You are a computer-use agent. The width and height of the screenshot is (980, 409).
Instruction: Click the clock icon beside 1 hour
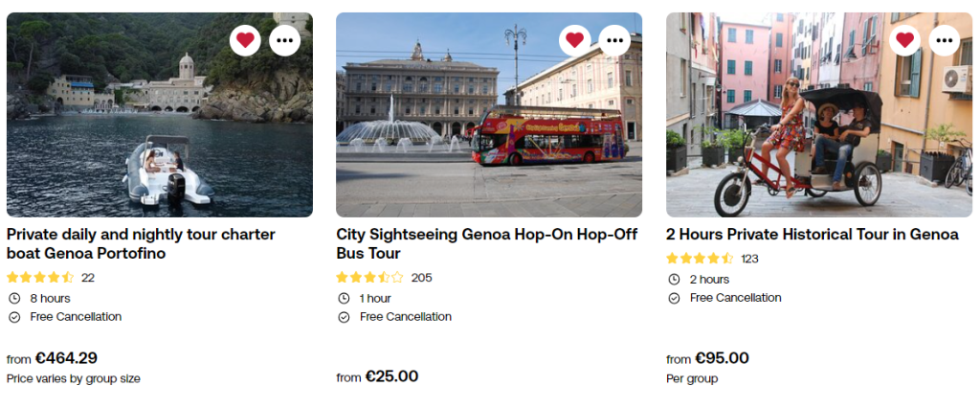click(344, 298)
